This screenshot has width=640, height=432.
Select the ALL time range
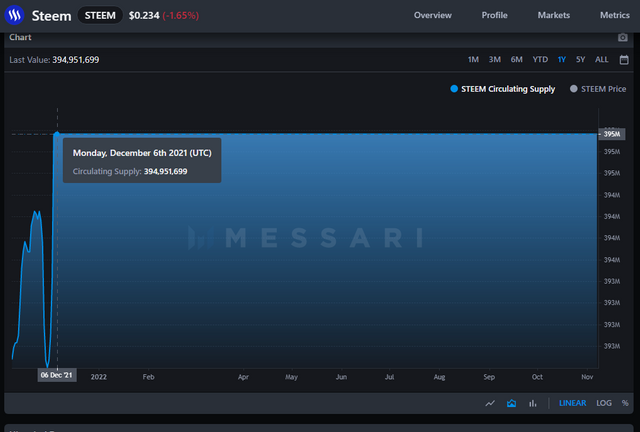[x=602, y=60]
